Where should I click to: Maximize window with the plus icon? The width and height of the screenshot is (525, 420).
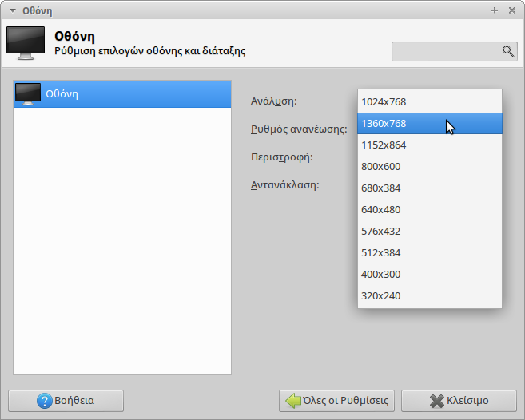point(495,10)
